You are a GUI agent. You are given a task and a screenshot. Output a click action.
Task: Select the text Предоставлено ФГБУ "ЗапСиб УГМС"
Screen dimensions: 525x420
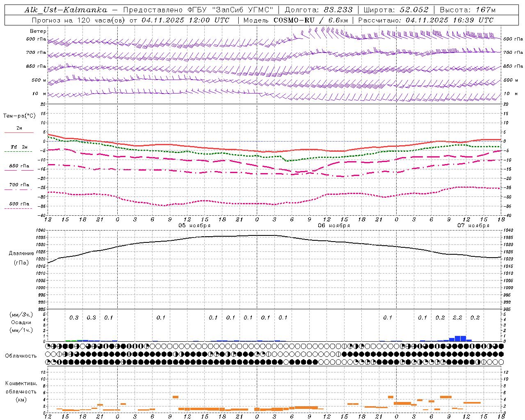click(198, 10)
